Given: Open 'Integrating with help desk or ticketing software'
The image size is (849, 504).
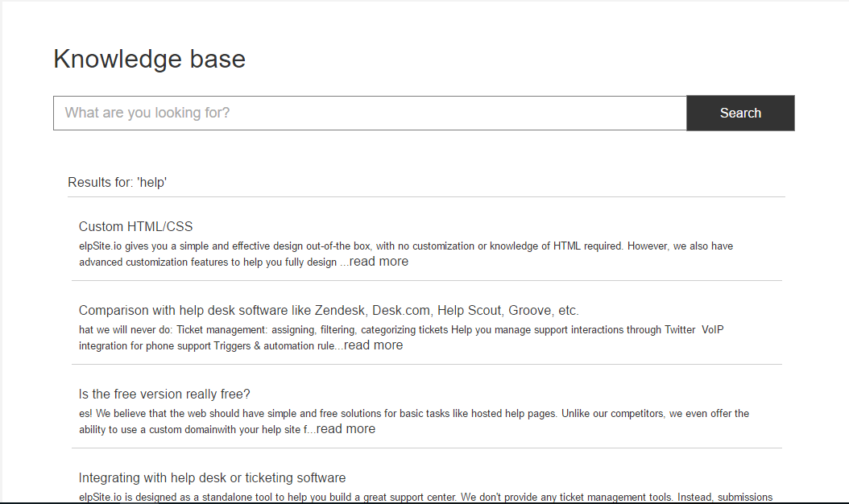Looking at the screenshot, I should point(211,477).
